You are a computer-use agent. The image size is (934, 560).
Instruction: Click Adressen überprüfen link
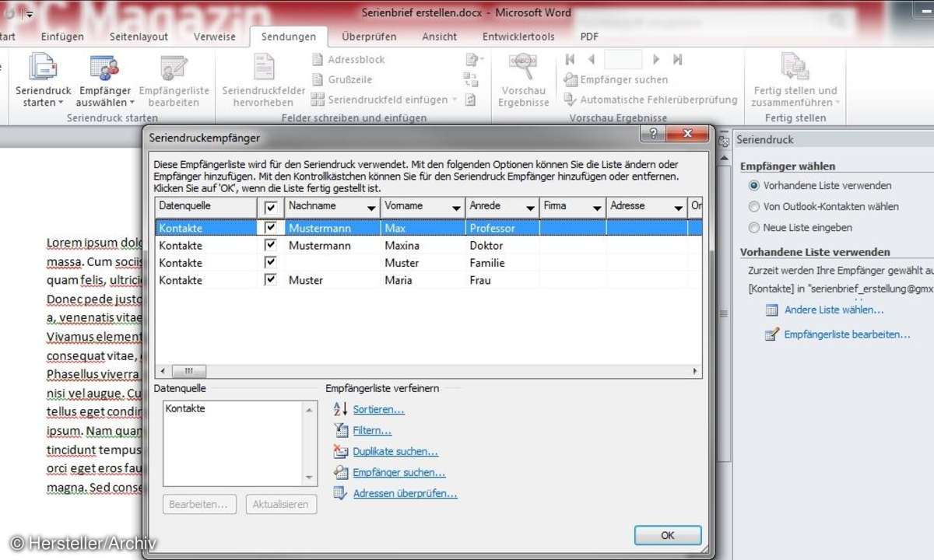click(x=406, y=493)
